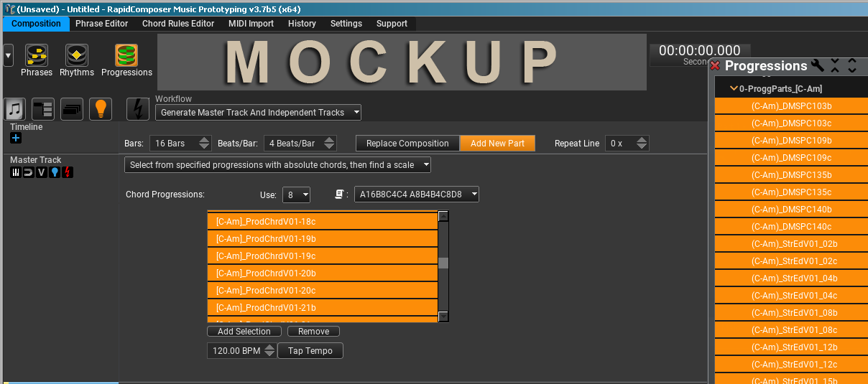868x384 pixels.
Task: Click the magnet icon under Master Track
Action: tap(29, 172)
